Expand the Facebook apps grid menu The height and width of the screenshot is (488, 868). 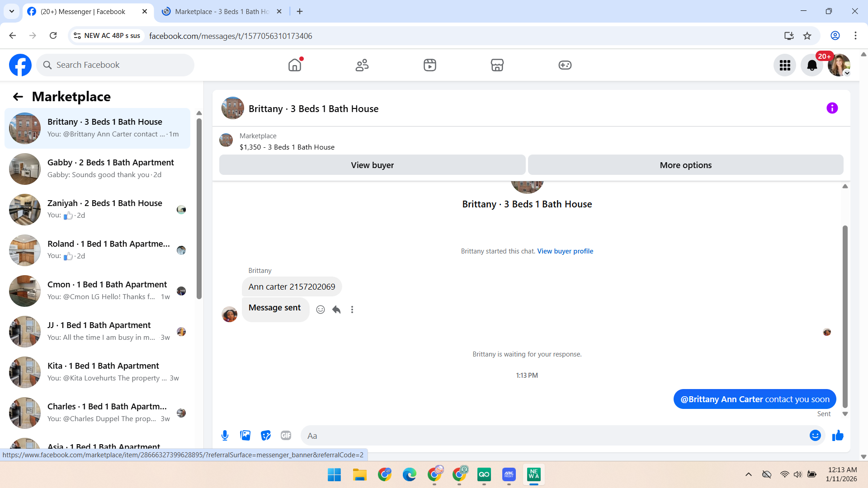(785, 66)
